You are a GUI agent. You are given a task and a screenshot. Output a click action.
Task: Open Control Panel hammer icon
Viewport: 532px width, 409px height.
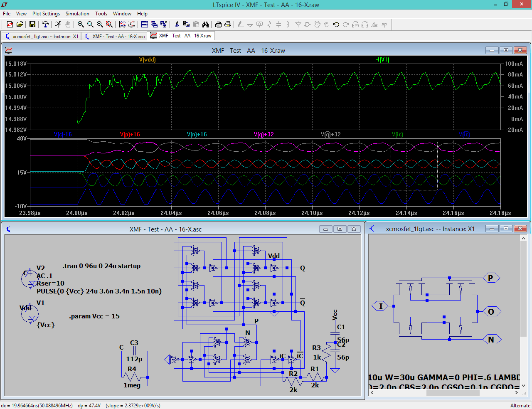tap(45, 25)
